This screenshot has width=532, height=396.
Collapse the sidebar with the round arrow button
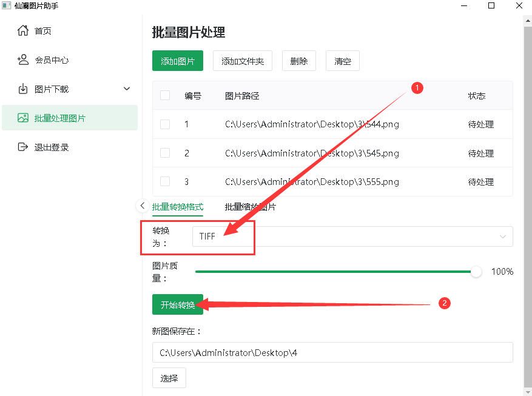143,206
